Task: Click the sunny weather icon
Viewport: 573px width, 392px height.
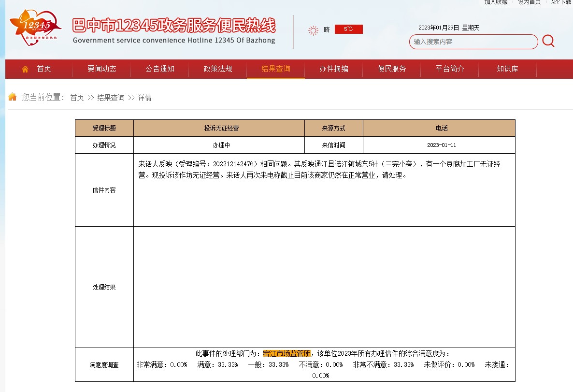Action: tap(313, 30)
